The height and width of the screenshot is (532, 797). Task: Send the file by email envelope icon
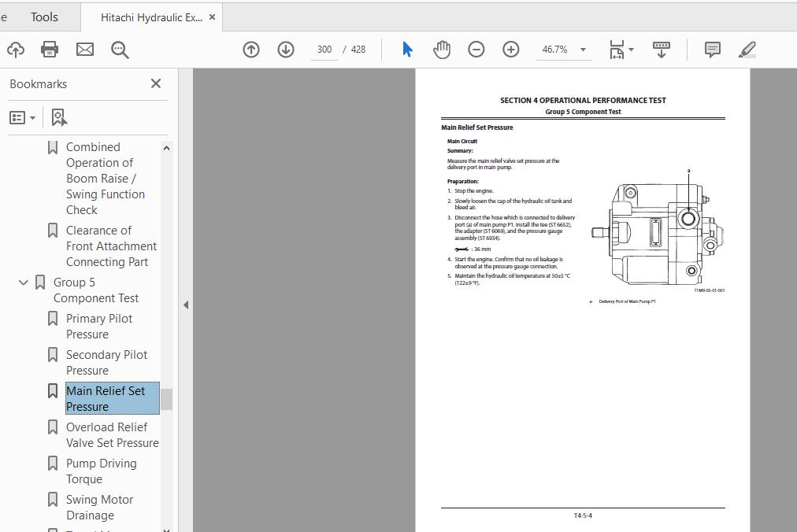(x=85, y=50)
